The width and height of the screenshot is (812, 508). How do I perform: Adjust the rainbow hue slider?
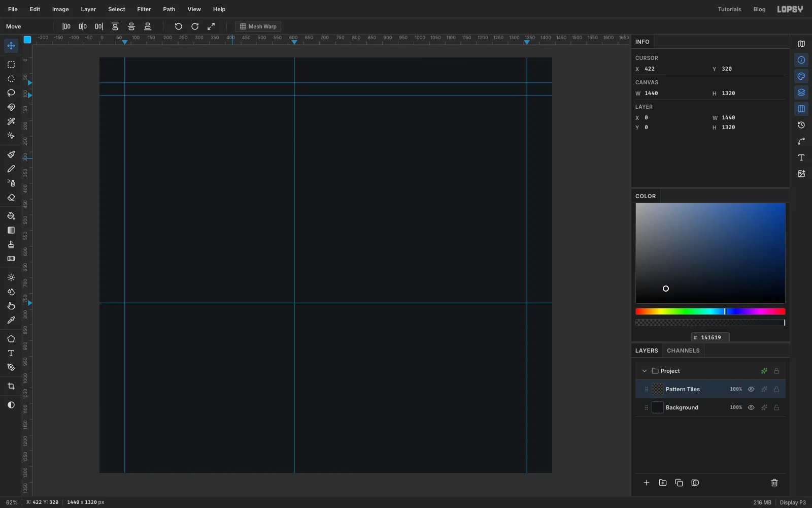click(710, 311)
